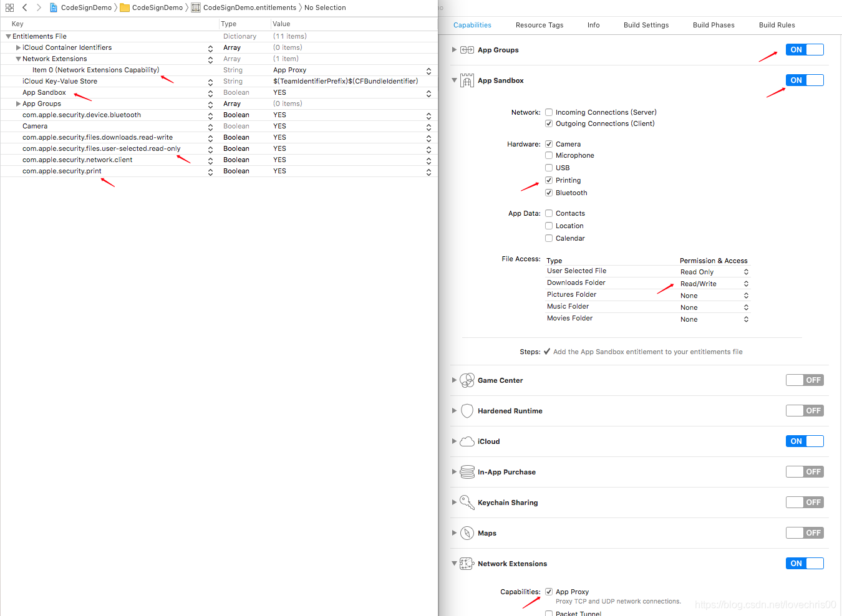This screenshot has width=842, height=616.
Task: Enable the Microphone hardware checkbox
Action: [x=549, y=155]
